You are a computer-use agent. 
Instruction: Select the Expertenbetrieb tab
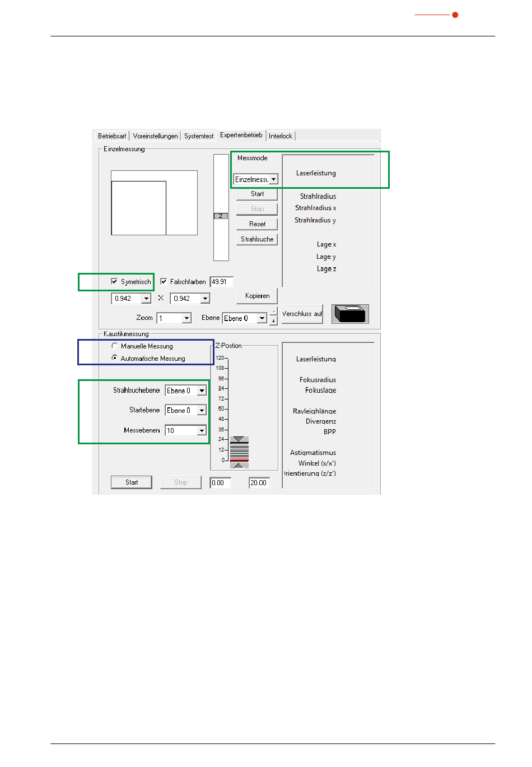coord(241,135)
